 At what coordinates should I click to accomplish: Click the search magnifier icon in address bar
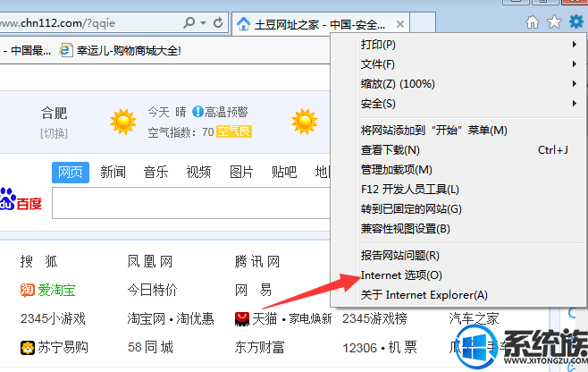tap(189, 23)
